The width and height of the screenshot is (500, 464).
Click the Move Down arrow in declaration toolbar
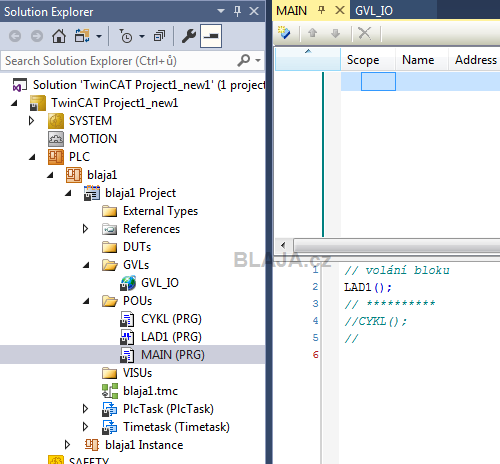click(335, 33)
